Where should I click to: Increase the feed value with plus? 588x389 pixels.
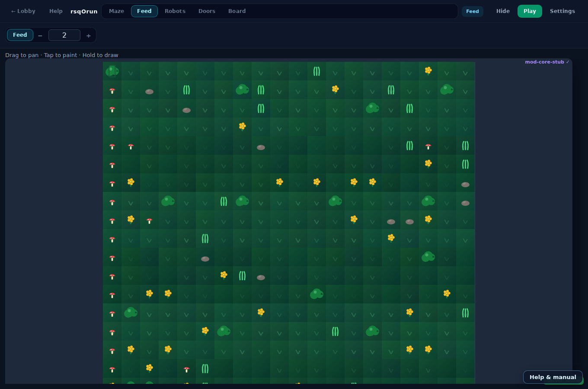tap(89, 35)
